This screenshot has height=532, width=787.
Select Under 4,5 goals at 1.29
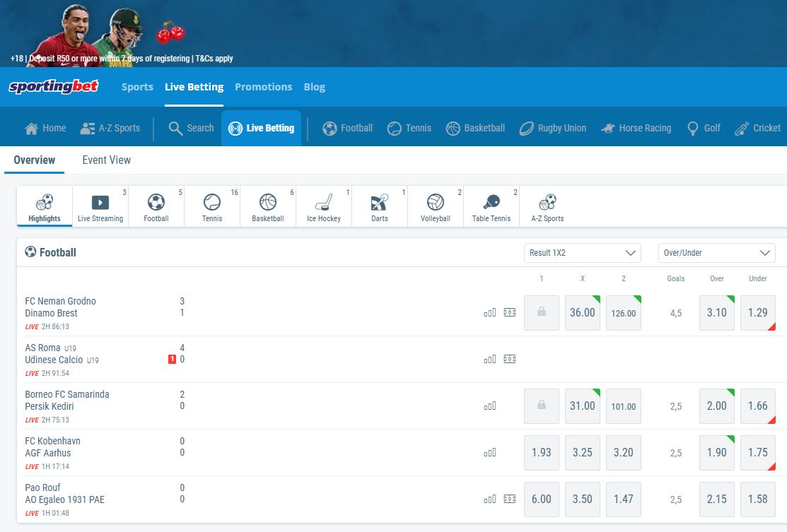tap(758, 313)
